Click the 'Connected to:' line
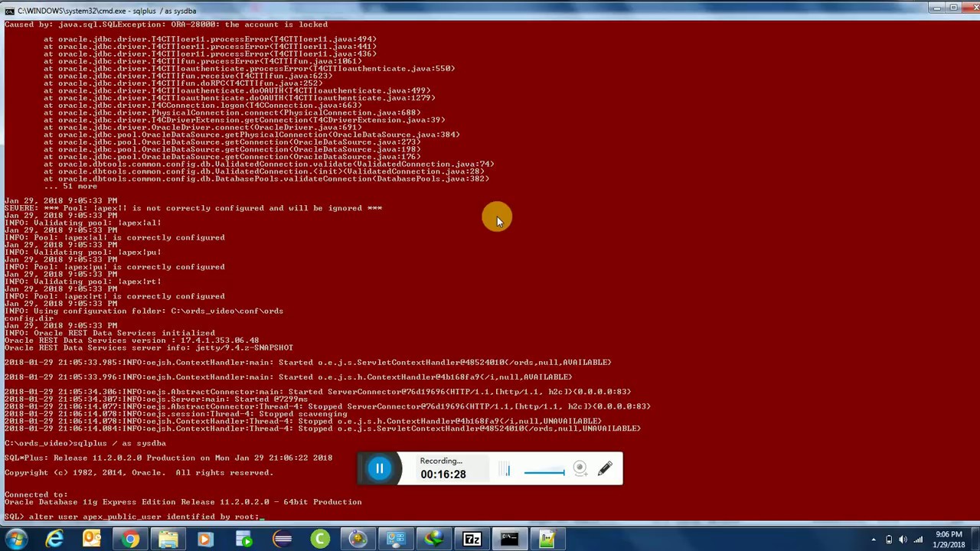 pyautogui.click(x=36, y=494)
